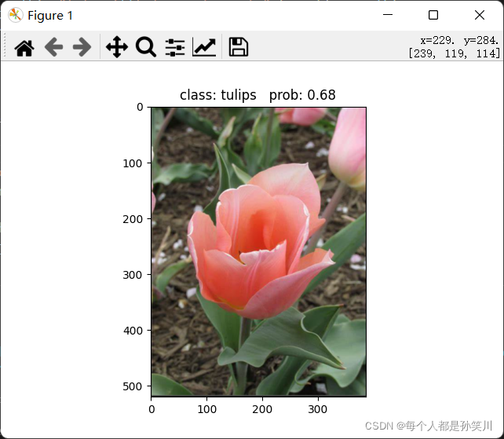This screenshot has height=439, width=504.
Task: Click the y-axis tick label 400
Action: 133,331
